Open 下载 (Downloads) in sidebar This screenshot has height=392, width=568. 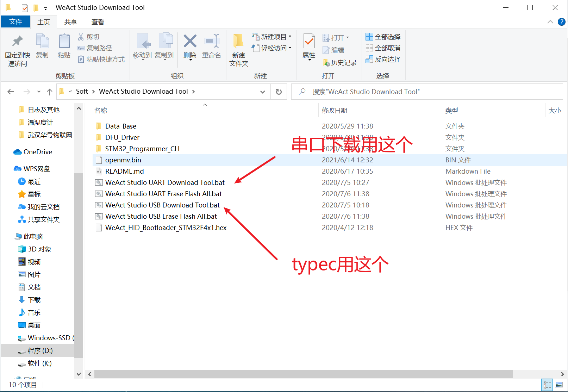(34, 300)
